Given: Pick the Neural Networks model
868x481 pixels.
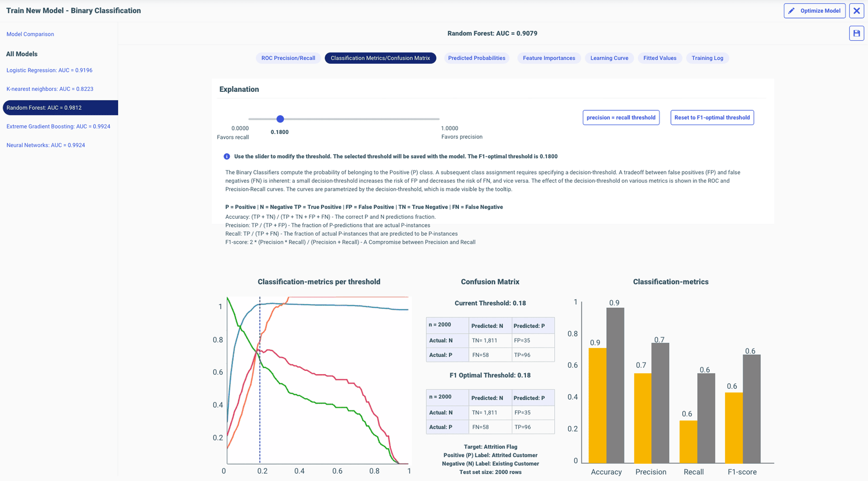Looking at the screenshot, I should [46, 146].
